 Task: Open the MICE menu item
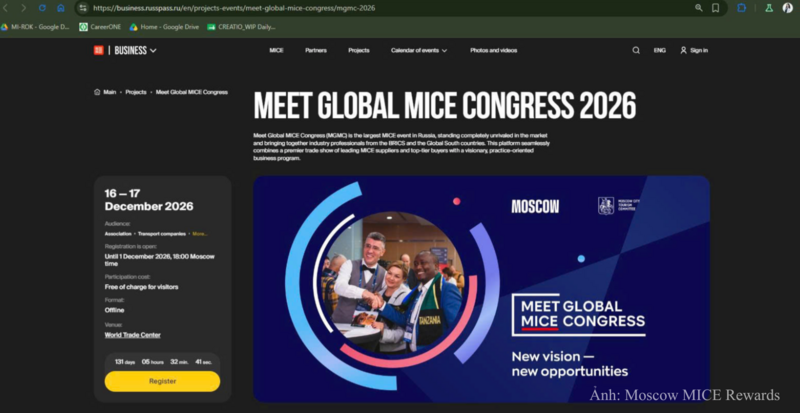click(276, 51)
